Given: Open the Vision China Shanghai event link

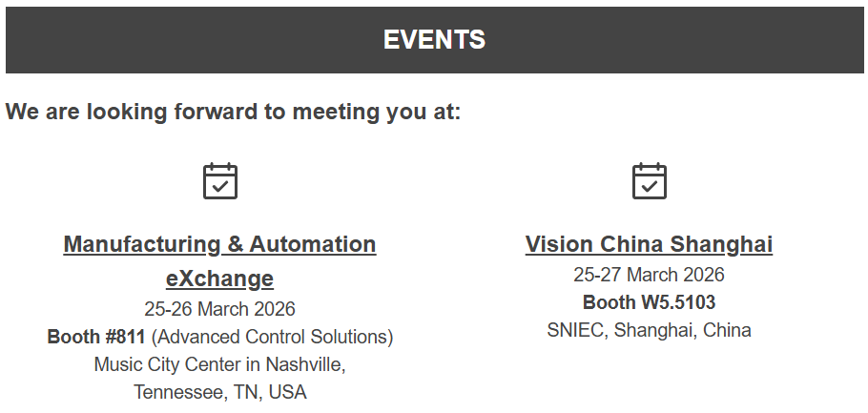Looking at the screenshot, I should point(649,244).
